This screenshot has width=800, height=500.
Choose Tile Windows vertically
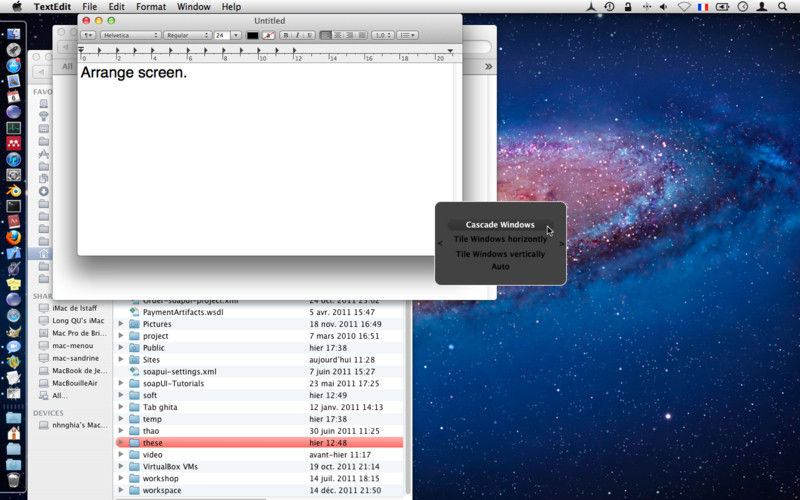[500, 254]
